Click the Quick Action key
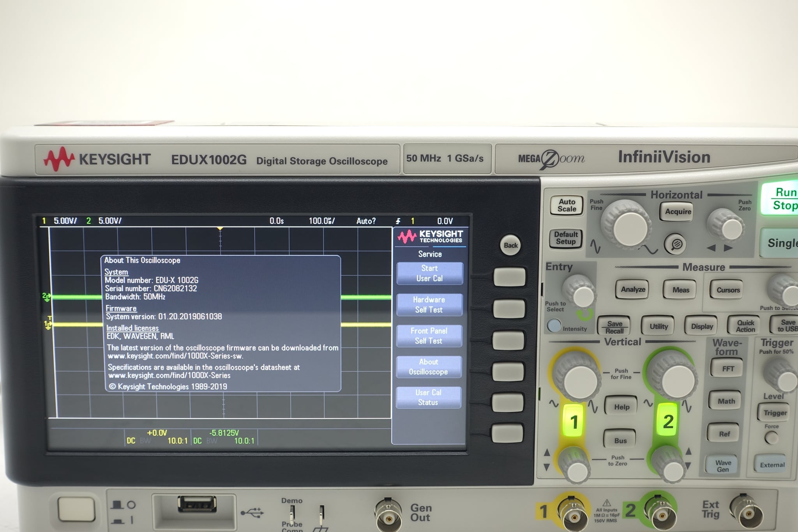The height and width of the screenshot is (532, 798). (x=745, y=326)
